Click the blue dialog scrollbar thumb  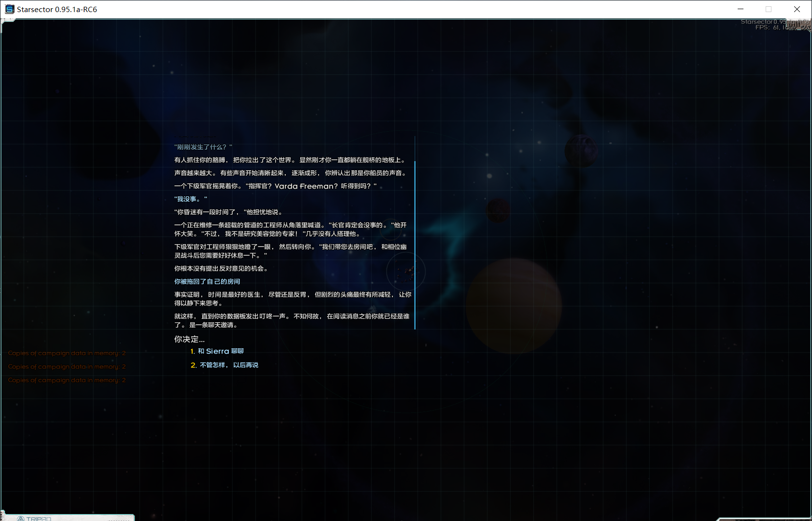[415, 245]
